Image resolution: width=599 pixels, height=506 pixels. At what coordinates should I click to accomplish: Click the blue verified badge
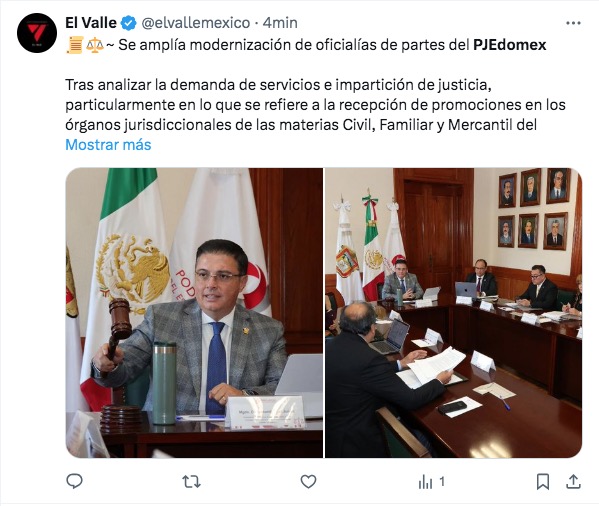point(129,23)
